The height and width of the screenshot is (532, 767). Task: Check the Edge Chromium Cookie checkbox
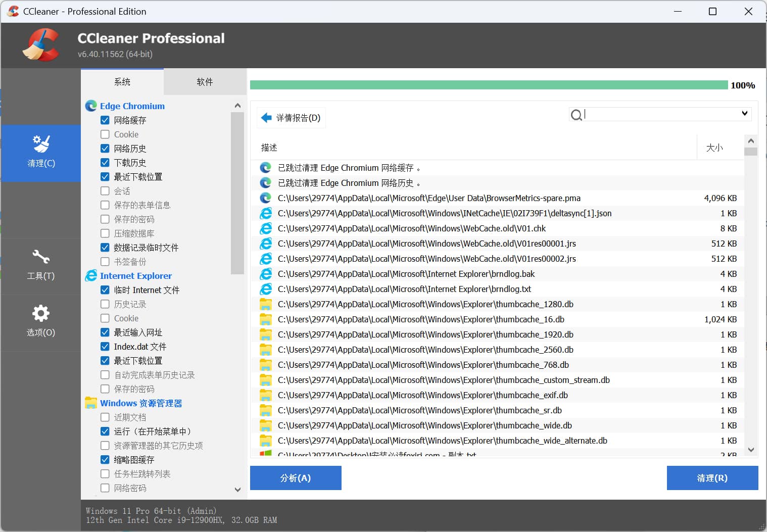[105, 134]
